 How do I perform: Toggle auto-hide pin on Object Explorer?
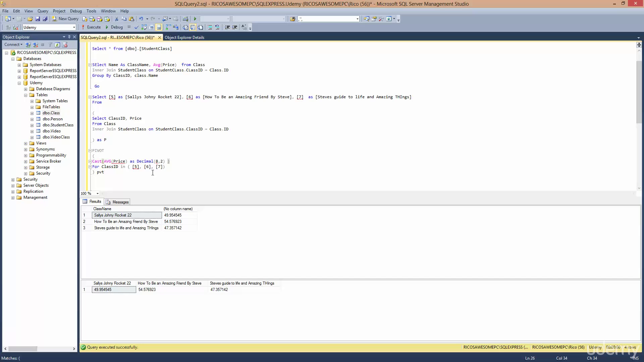click(x=69, y=37)
